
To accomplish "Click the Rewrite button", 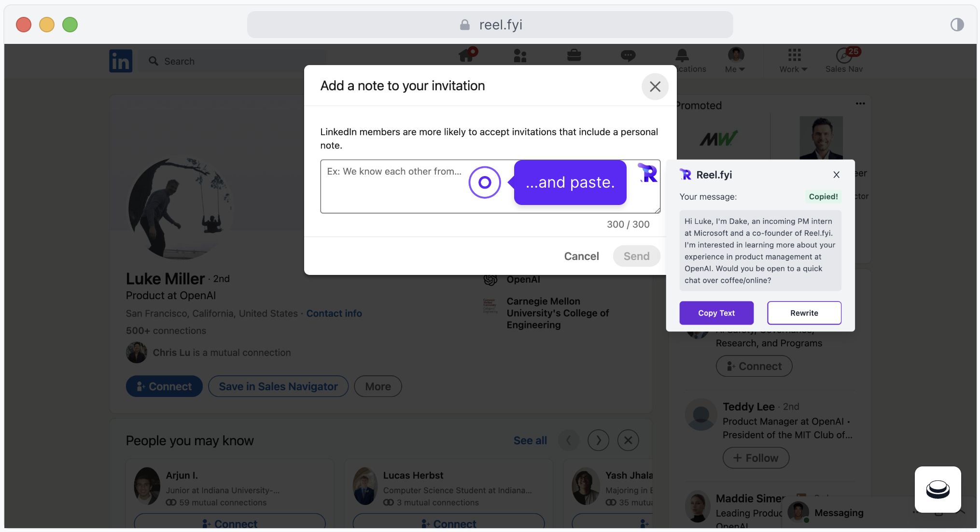I will click(804, 313).
